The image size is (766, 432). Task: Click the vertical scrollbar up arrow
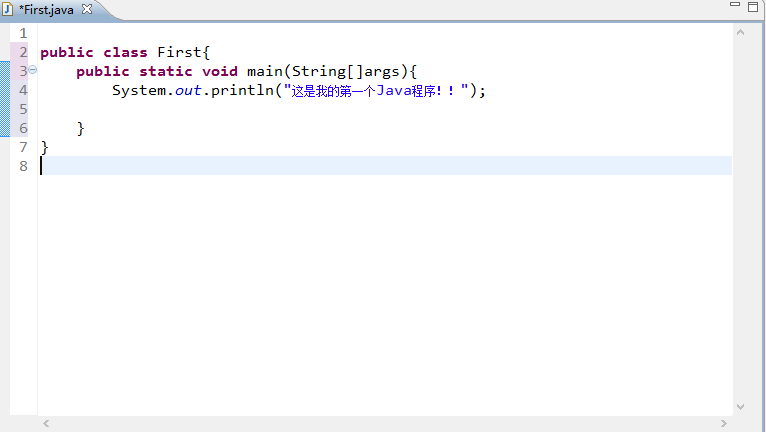pyautogui.click(x=740, y=33)
